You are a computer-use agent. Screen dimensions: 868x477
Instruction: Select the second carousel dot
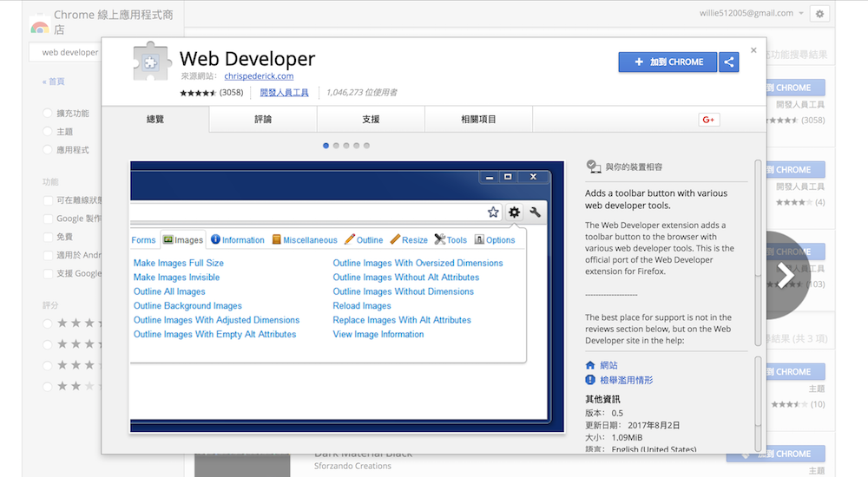(x=336, y=146)
